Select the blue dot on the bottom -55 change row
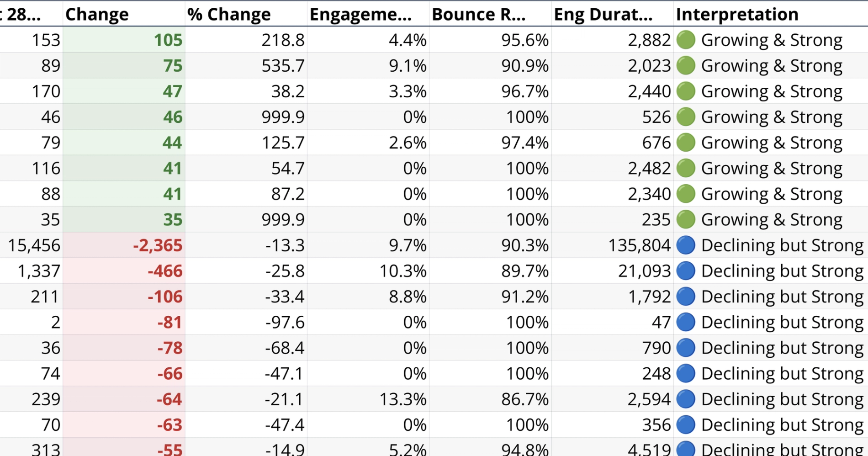The height and width of the screenshot is (456, 868). click(686, 450)
